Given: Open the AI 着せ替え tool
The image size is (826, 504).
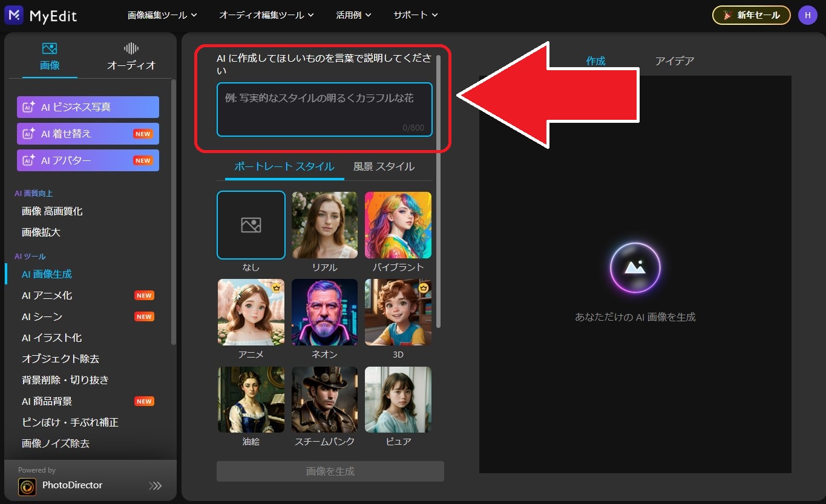Looking at the screenshot, I should pyautogui.click(x=88, y=134).
